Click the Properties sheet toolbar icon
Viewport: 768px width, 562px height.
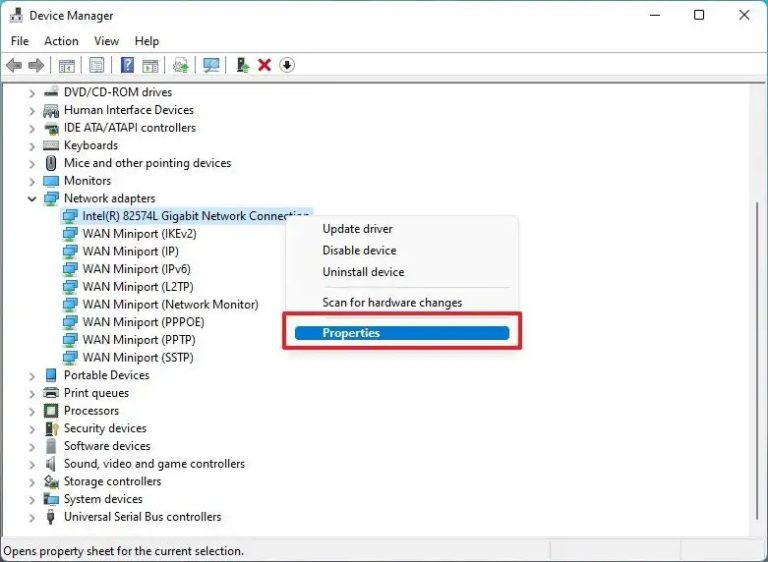(96, 65)
